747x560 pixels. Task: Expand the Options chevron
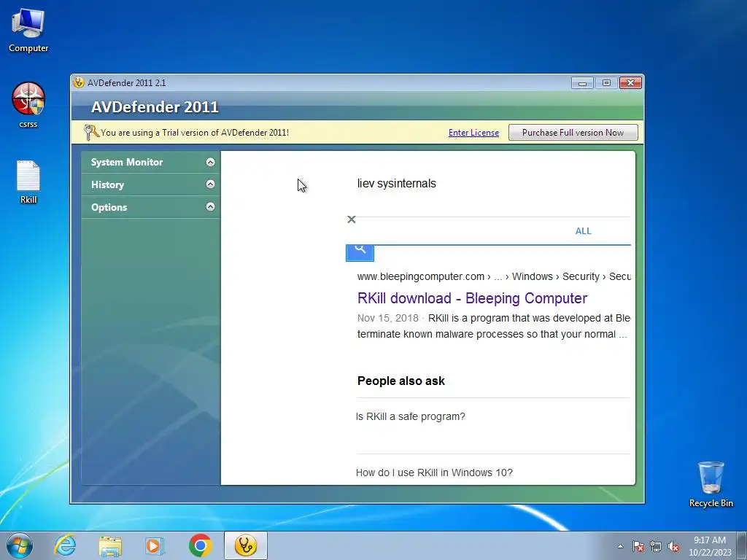210,206
